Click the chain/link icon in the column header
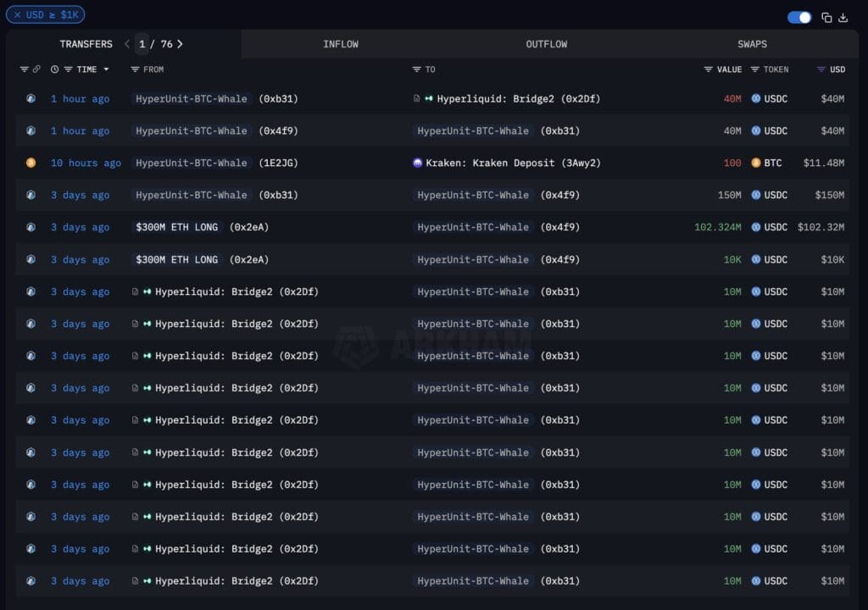868x610 pixels. pyautogui.click(x=36, y=69)
